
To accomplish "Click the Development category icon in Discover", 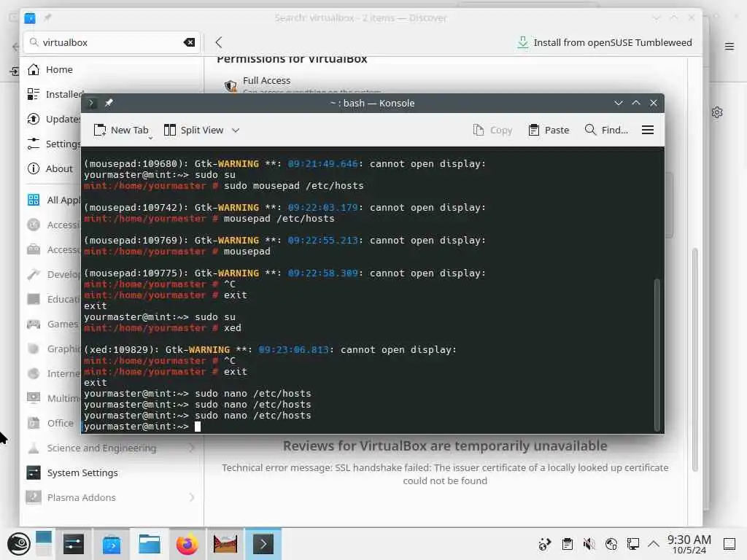I will 34,274.
